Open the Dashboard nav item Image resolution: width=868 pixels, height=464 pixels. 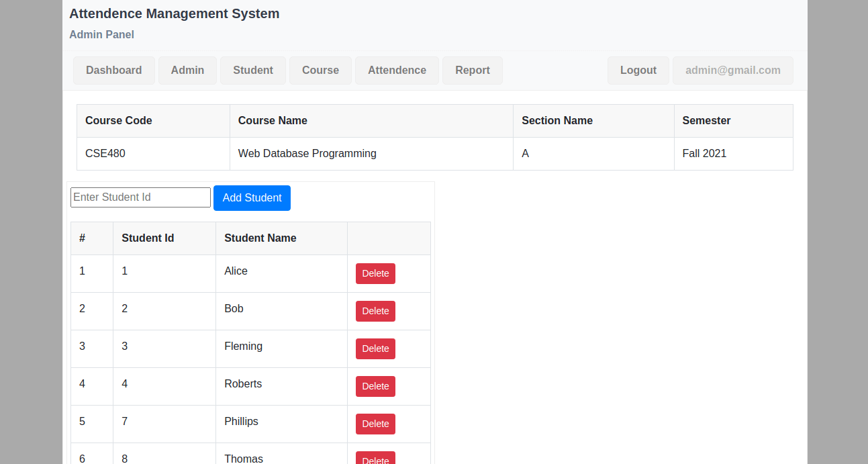(x=113, y=71)
